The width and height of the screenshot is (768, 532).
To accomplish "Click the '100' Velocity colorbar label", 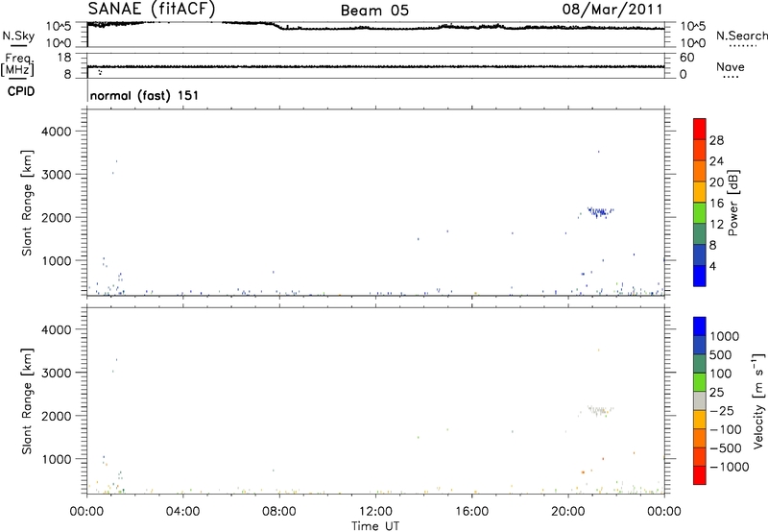I will [x=721, y=374].
